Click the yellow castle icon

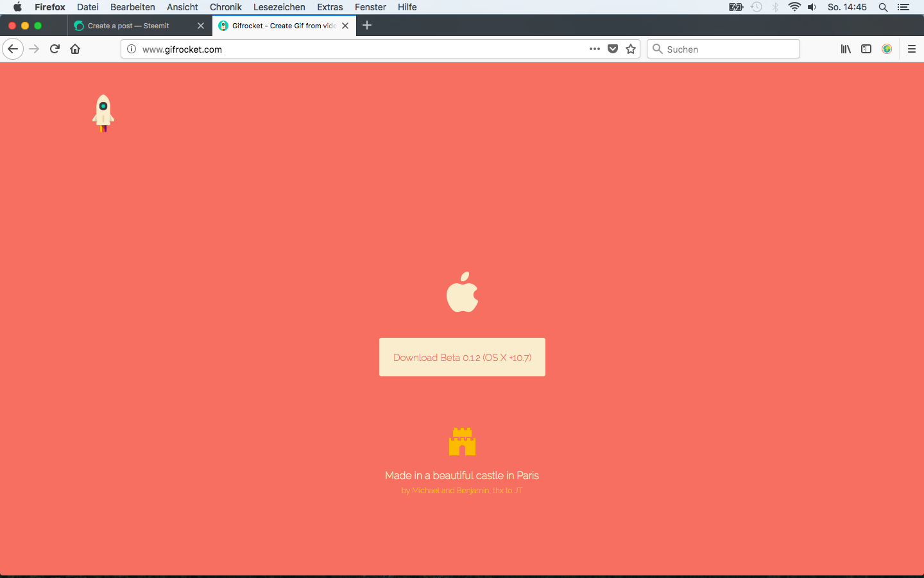click(462, 441)
